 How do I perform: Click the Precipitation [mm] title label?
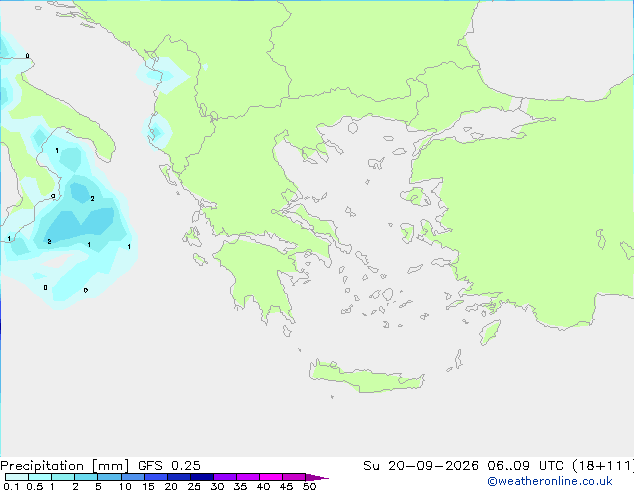click(x=65, y=466)
